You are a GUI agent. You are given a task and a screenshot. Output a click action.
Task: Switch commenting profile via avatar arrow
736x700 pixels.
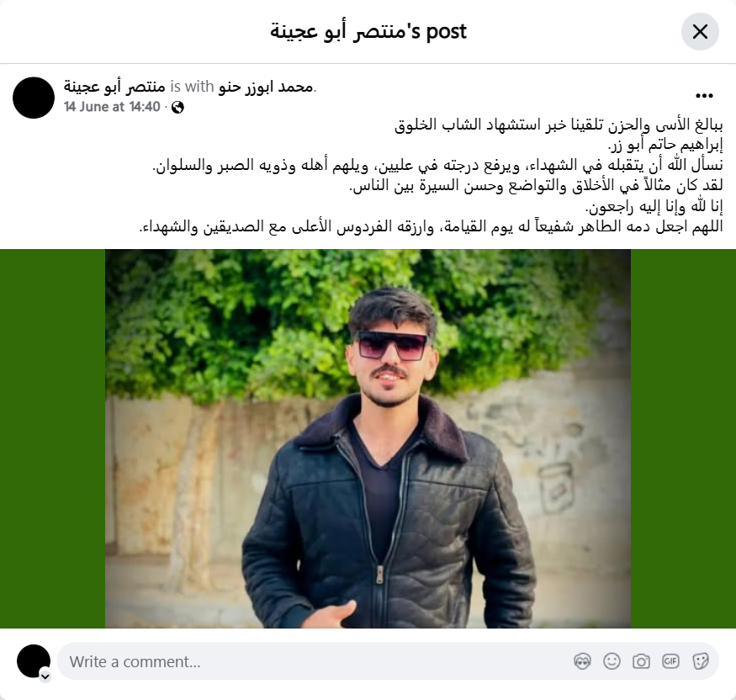click(x=45, y=676)
